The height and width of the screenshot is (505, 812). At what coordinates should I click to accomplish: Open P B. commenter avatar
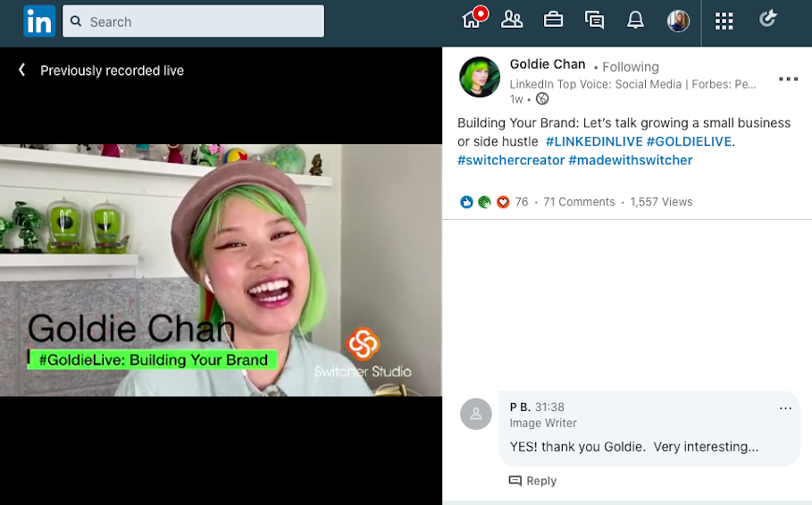point(476,414)
